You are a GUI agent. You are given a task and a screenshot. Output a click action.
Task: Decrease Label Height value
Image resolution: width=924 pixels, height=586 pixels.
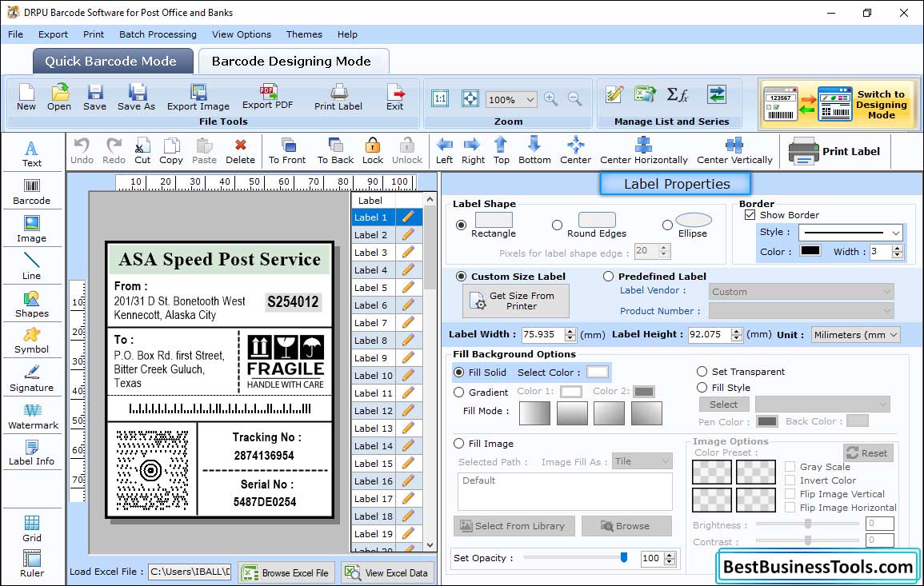[x=737, y=338]
